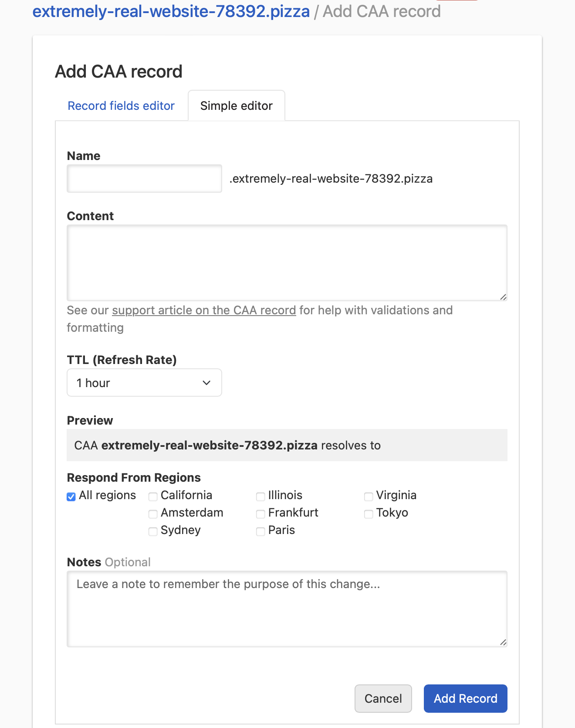Viewport: 575px width, 728px height.
Task: Click the Name input field
Action: (x=144, y=179)
